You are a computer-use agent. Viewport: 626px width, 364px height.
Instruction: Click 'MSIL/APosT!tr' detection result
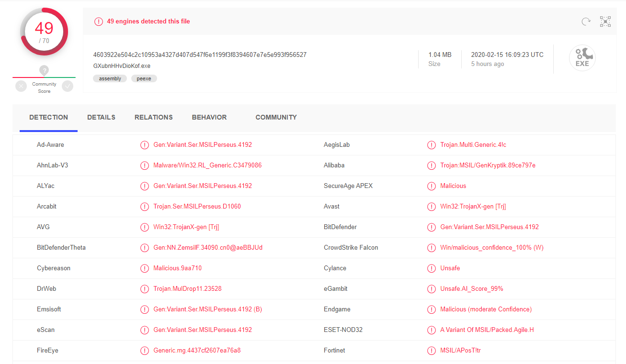[461, 351]
